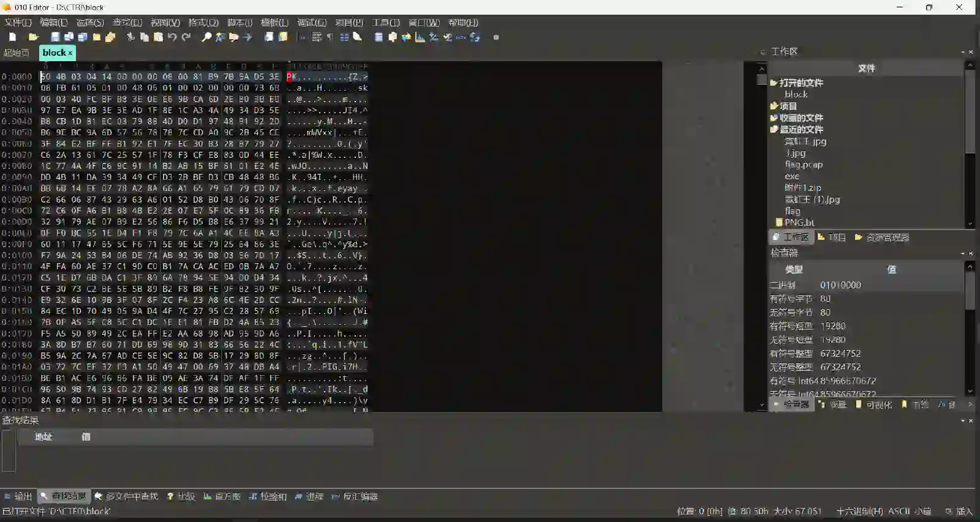Viewport: 980px width, 522px height.
Task: Click the Paste clipboard icon
Action: 158,37
